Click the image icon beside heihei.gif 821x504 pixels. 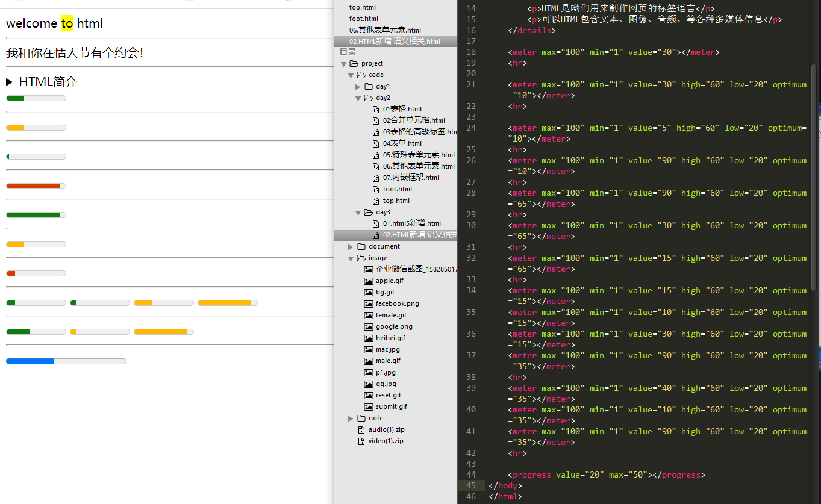[x=368, y=338]
